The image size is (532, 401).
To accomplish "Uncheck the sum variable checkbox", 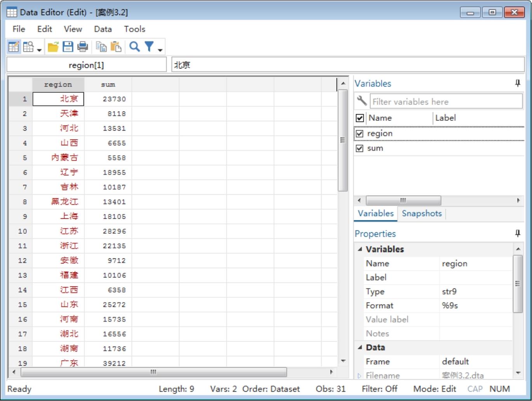I will click(x=360, y=148).
